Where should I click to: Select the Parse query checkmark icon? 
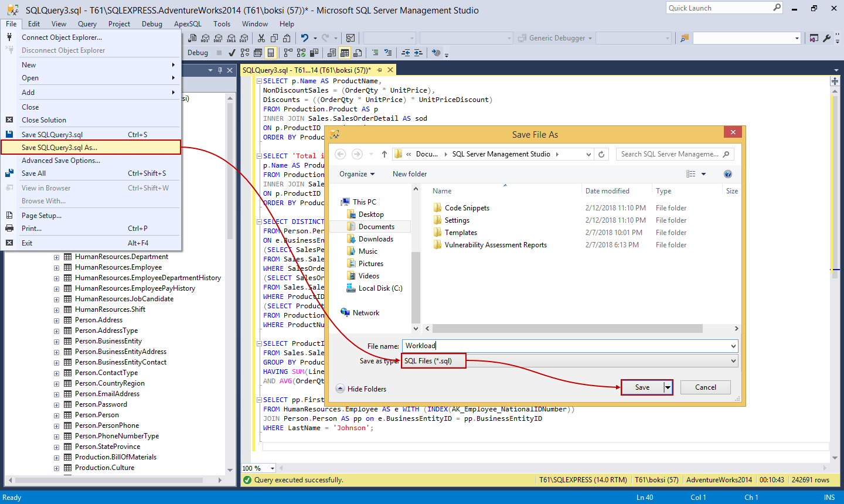tap(232, 53)
